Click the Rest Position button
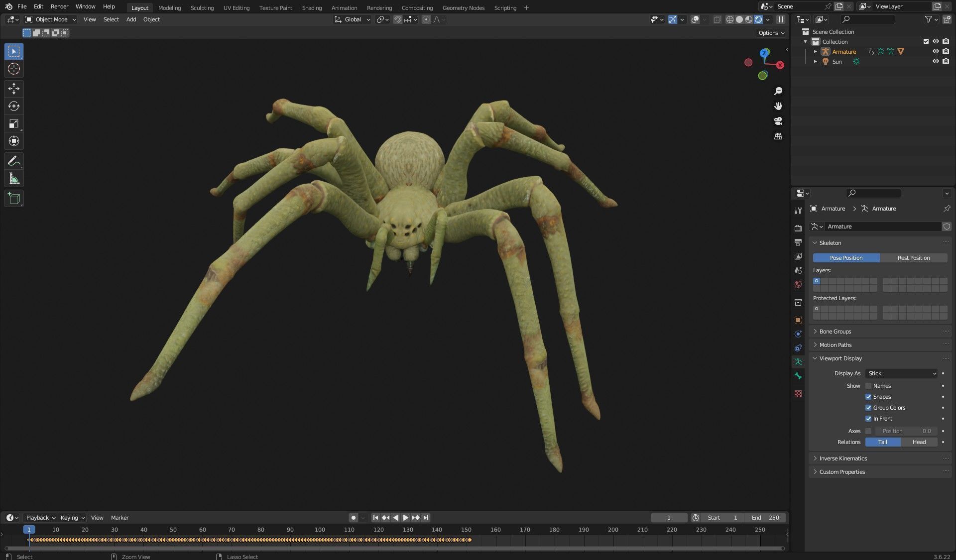 tap(914, 258)
